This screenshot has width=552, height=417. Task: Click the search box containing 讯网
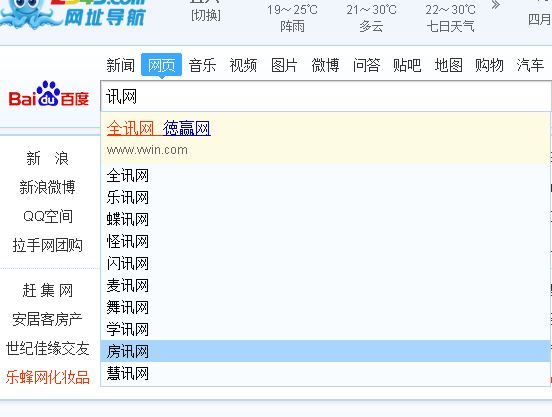click(x=326, y=96)
